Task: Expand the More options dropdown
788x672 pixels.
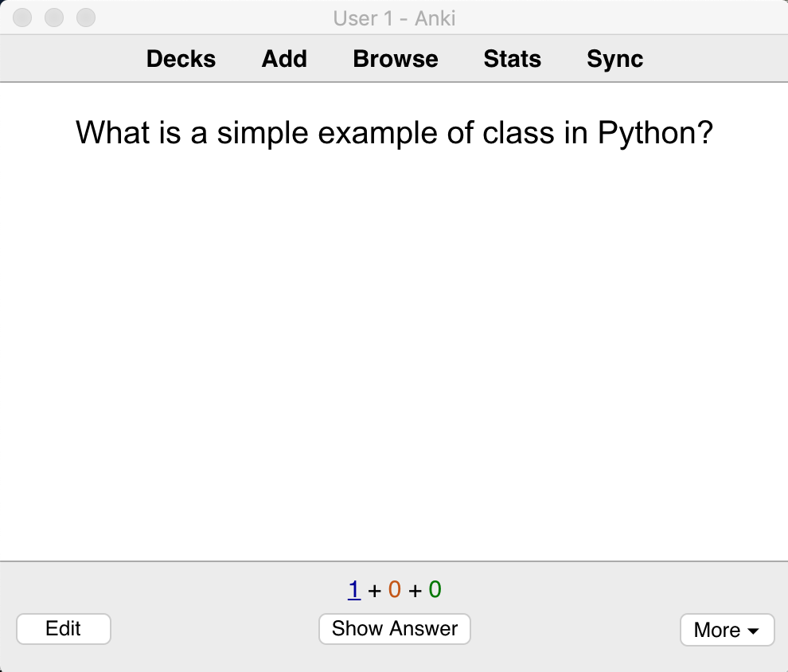Action: coord(728,630)
